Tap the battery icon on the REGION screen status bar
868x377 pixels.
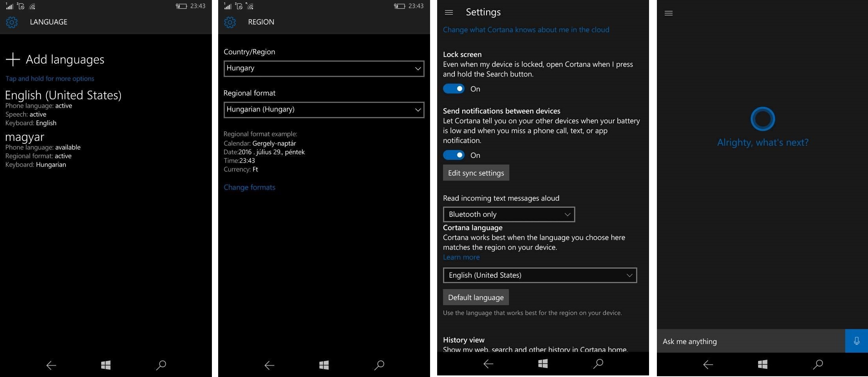(x=399, y=6)
